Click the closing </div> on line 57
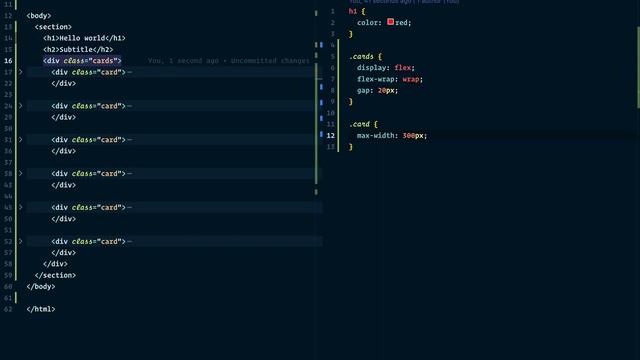Screen dimensions: 640x360 point(63,253)
